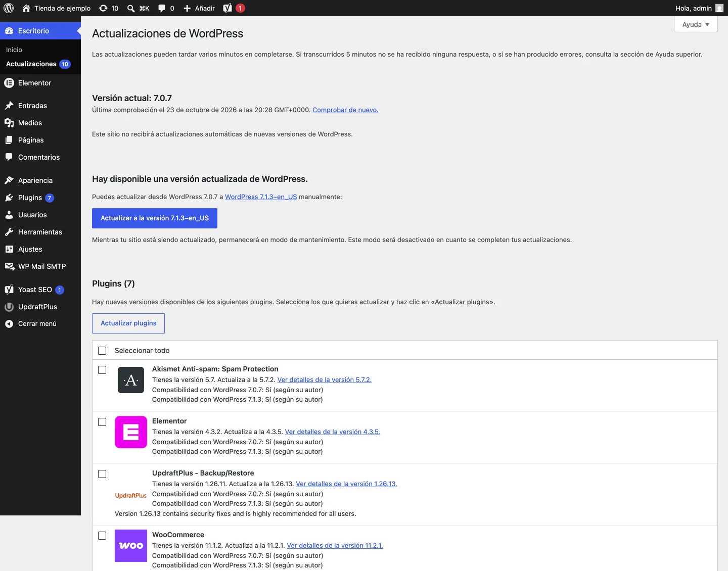Select the Elementor plugin checkbox
Image resolution: width=728 pixels, height=571 pixels.
click(102, 422)
